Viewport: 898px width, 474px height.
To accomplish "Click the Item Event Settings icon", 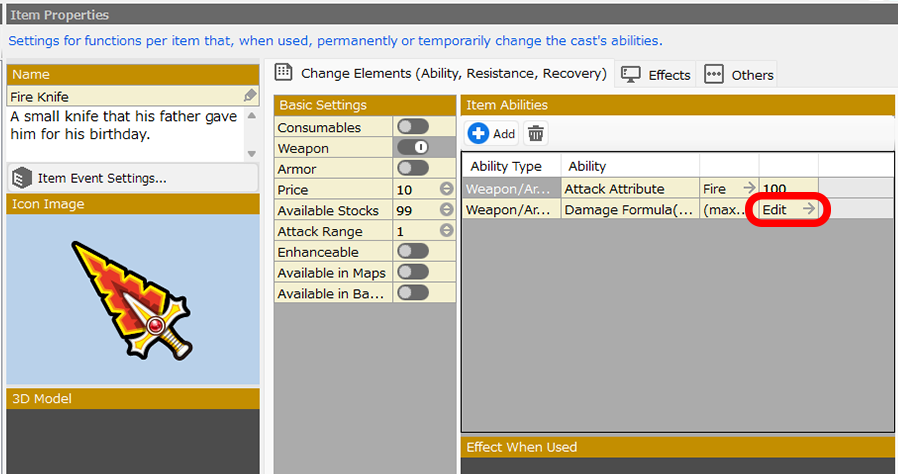I will (x=22, y=178).
